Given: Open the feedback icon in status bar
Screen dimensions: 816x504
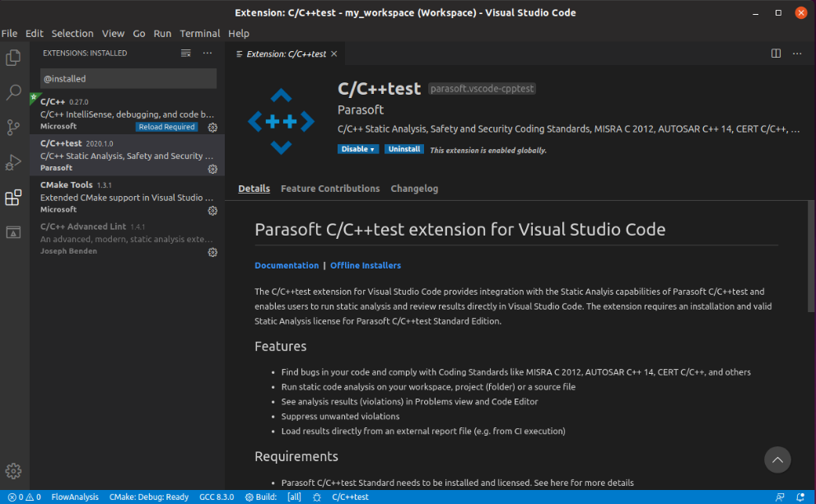Looking at the screenshot, I should point(780,497).
